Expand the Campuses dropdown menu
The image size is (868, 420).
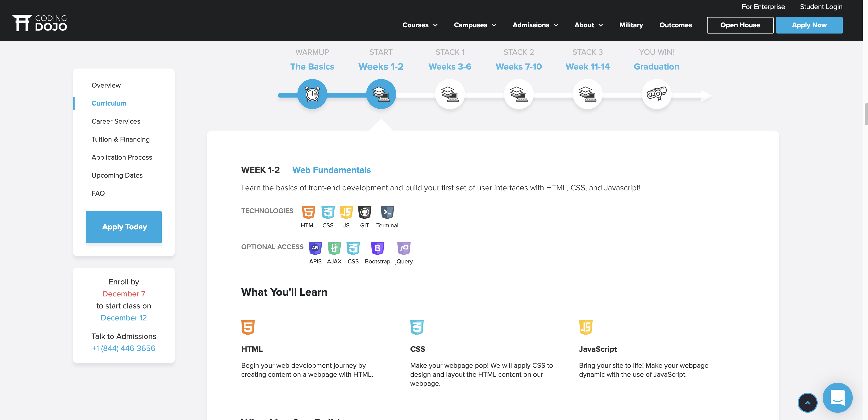pyautogui.click(x=475, y=25)
